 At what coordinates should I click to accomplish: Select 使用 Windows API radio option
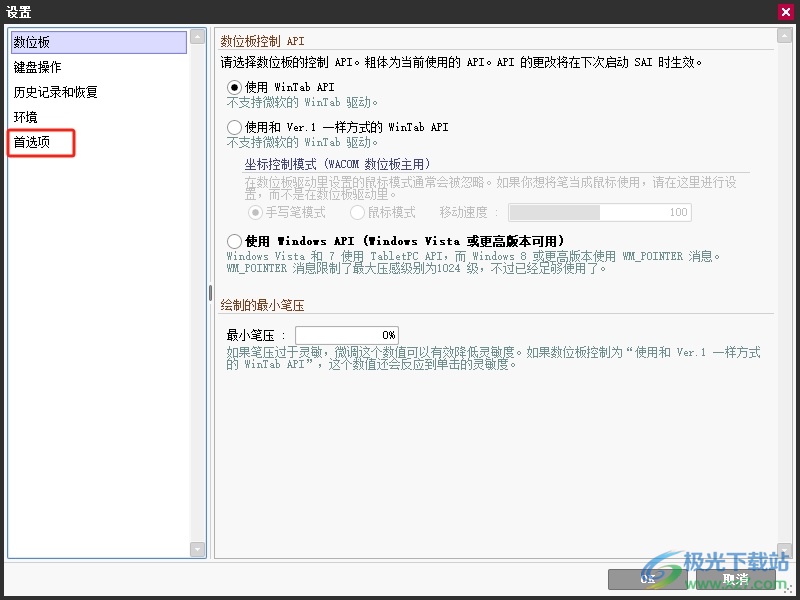coord(234,241)
